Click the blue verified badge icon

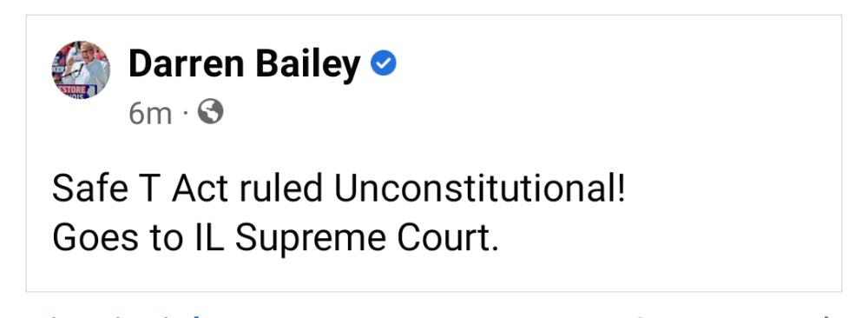(383, 63)
